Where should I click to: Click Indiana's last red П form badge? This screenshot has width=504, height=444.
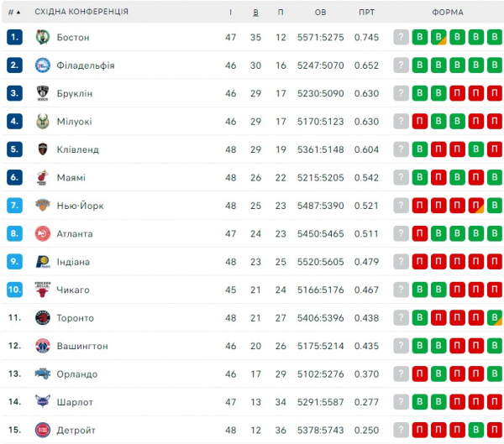495,262
